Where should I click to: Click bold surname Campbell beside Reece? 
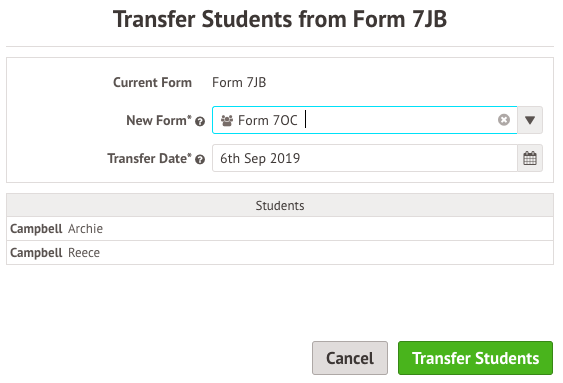pyautogui.click(x=36, y=253)
